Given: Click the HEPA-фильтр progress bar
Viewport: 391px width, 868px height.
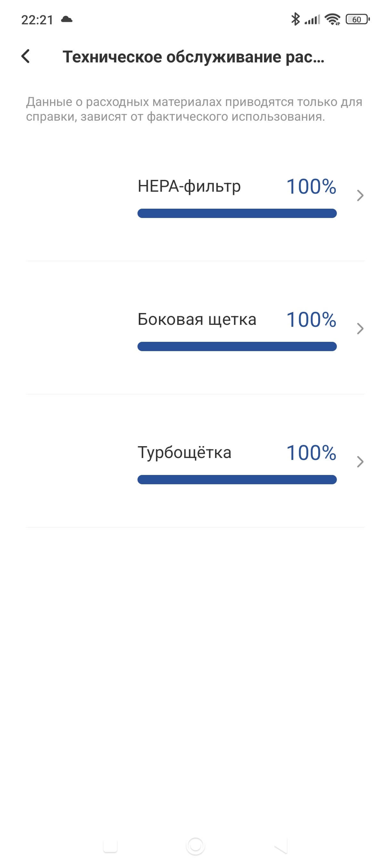Looking at the screenshot, I should coord(237,213).
